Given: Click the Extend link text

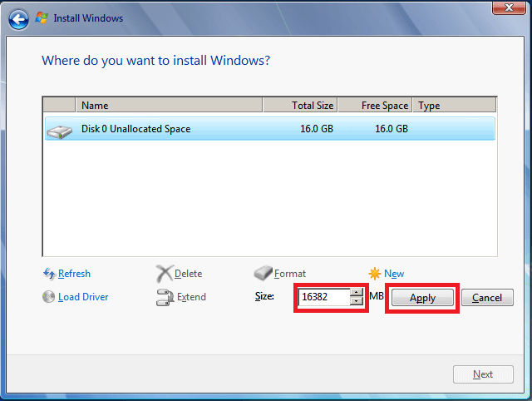Looking at the screenshot, I should (191, 297).
